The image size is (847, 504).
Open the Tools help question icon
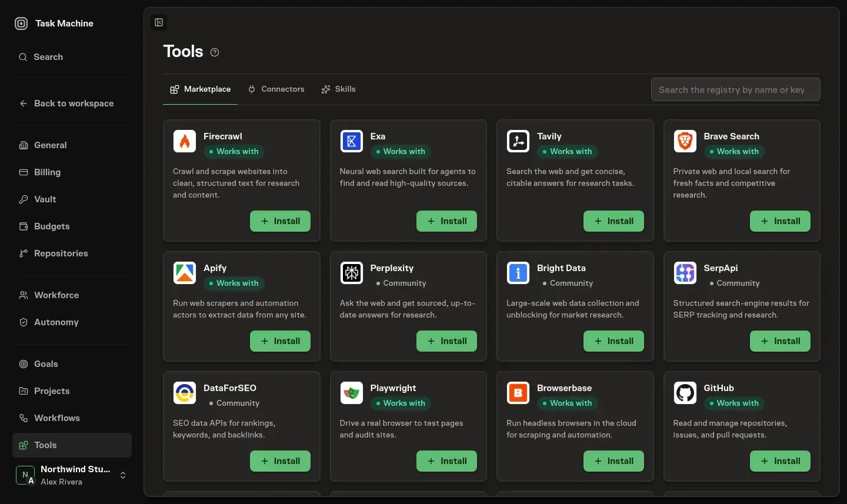coord(215,52)
